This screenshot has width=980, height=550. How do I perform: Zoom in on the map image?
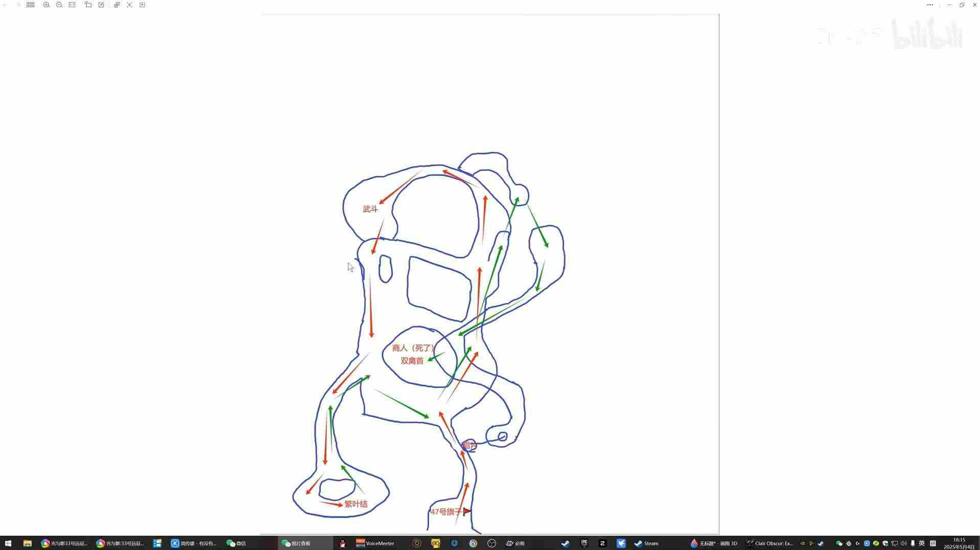point(47,5)
